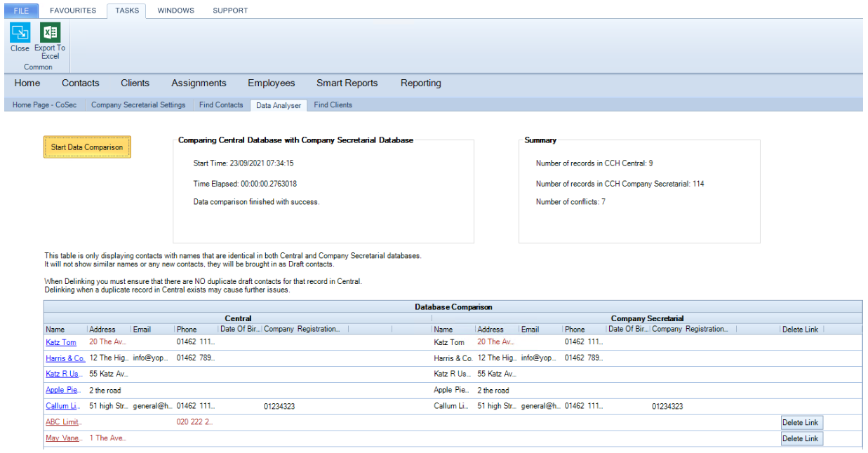Click the Central Company Registration... column header
Screen dimensions: 868x453
coord(305,330)
